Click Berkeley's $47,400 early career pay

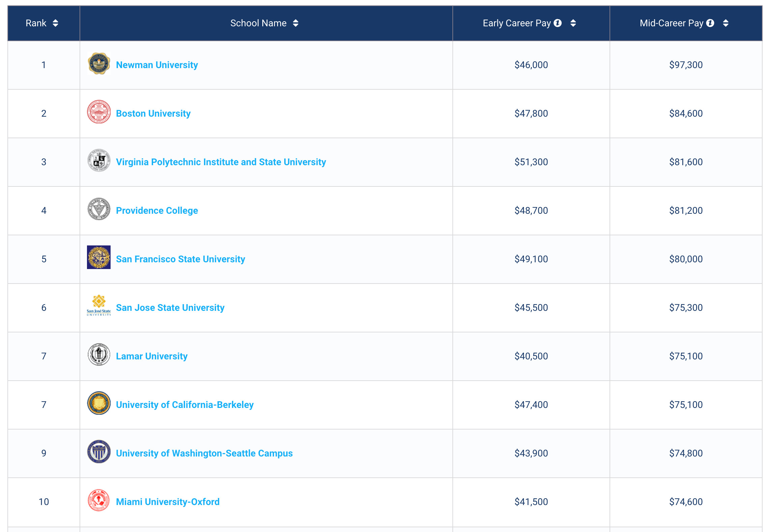pyautogui.click(x=531, y=405)
